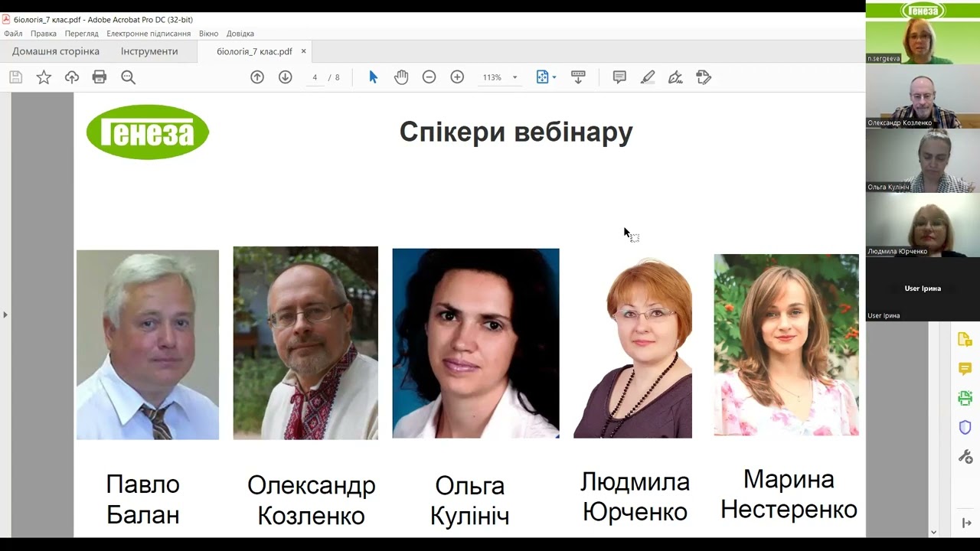
Task: Open the Вікно menu
Action: (208, 34)
